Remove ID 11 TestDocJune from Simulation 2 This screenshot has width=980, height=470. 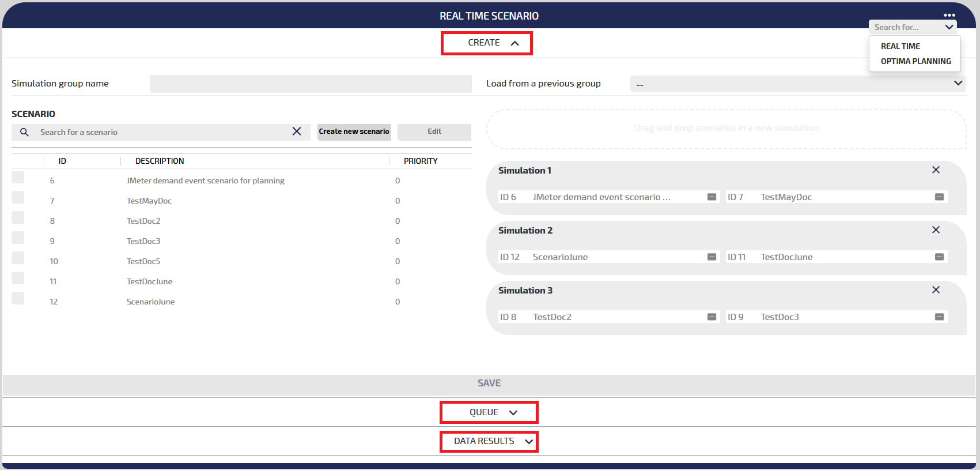[939, 257]
